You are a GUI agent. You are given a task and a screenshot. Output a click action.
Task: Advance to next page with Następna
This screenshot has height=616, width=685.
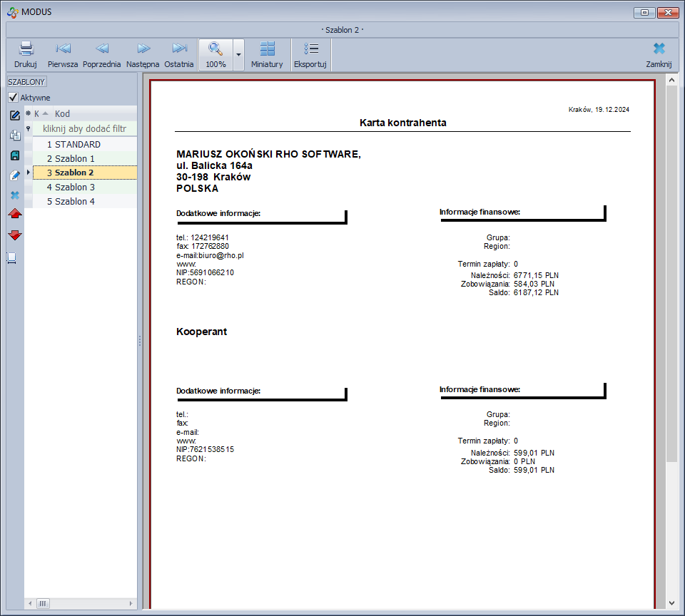point(143,49)
